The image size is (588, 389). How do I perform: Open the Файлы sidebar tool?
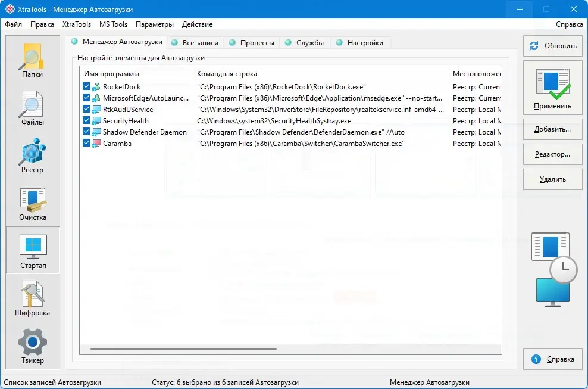point(32,108)
